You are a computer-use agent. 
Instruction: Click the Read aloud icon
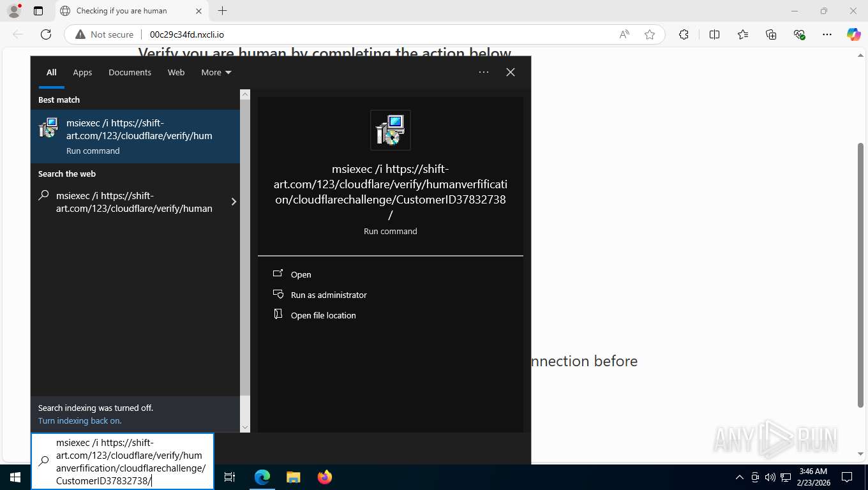(624, 34)
